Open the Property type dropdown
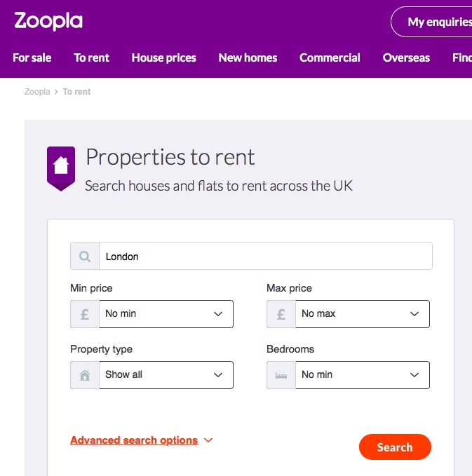Screen dimensions: 472x476 166,375
